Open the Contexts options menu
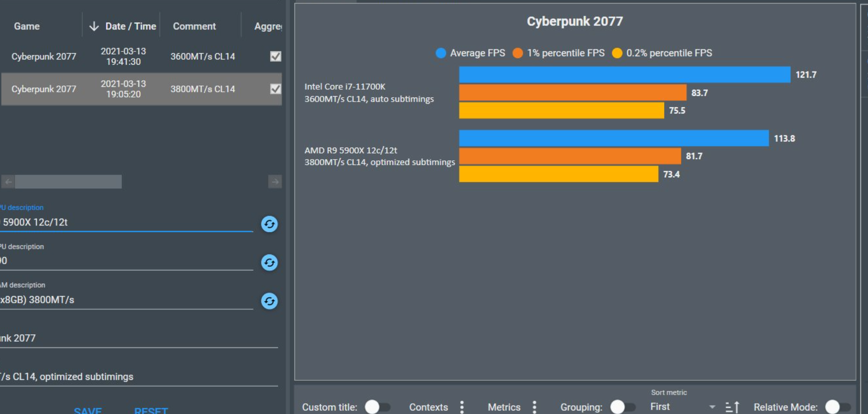 click(462, 407)
